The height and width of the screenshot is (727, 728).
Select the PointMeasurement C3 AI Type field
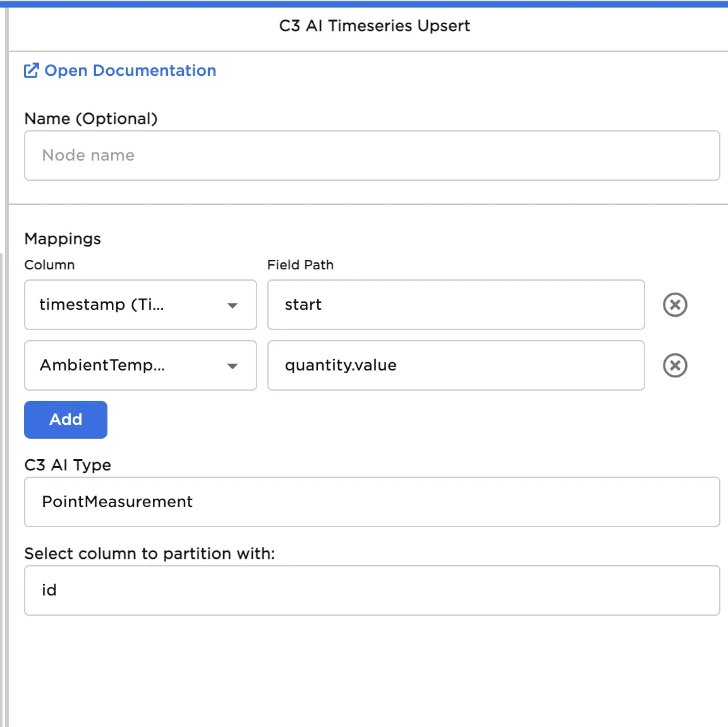coord(372,502)
